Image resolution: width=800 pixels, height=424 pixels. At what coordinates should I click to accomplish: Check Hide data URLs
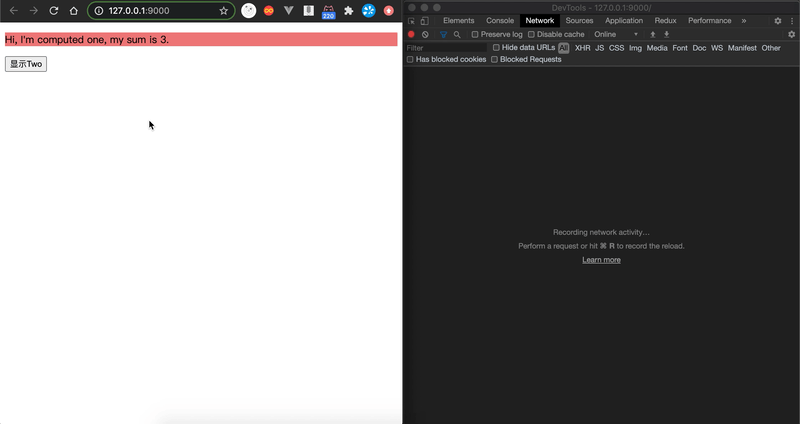click(x=496, y=47)
